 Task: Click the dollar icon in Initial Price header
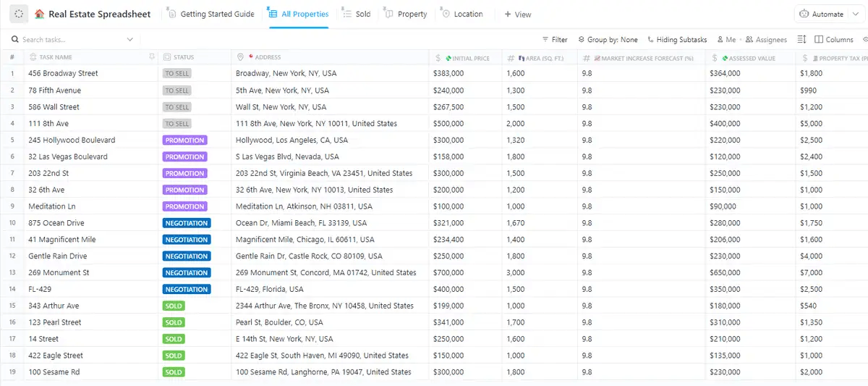438,58
